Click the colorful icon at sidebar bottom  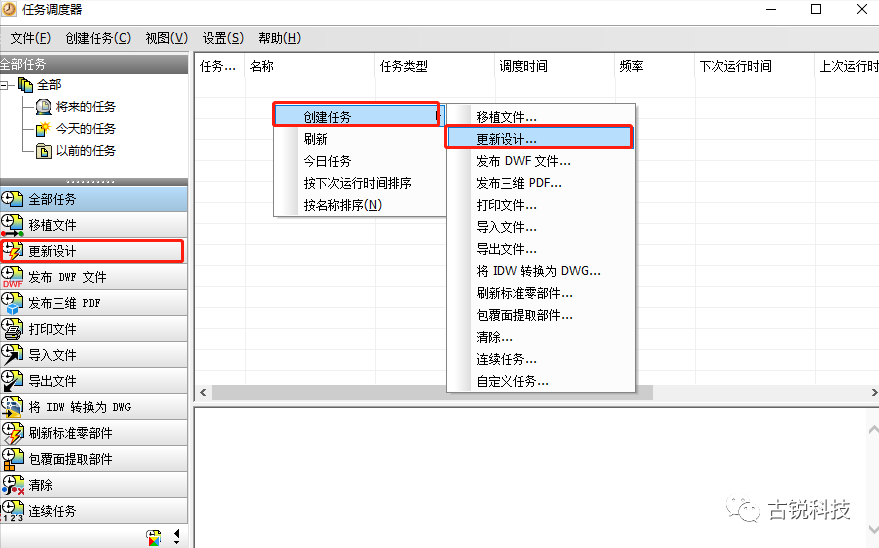click(x=154, y=538)
